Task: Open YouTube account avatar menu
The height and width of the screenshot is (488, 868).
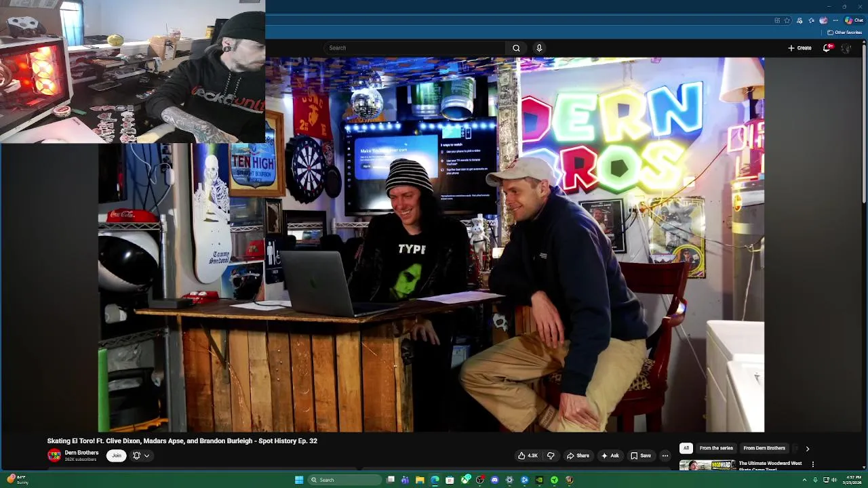Action: [846, 48]
